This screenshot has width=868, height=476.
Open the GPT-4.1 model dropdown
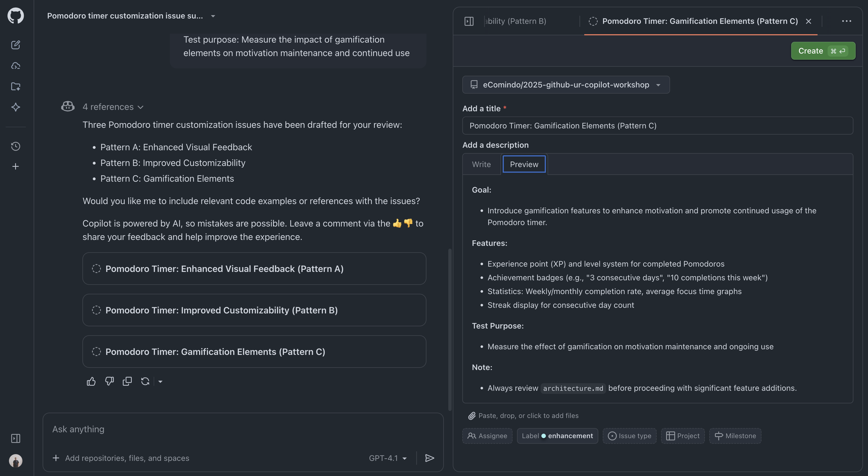[388, 458]
